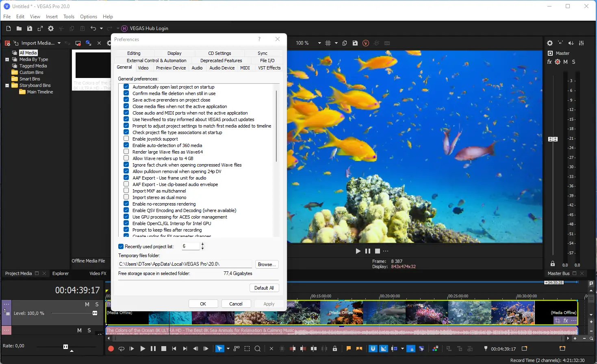
Task: Stop playback in the timeline transport
Action: coord(164,349)
